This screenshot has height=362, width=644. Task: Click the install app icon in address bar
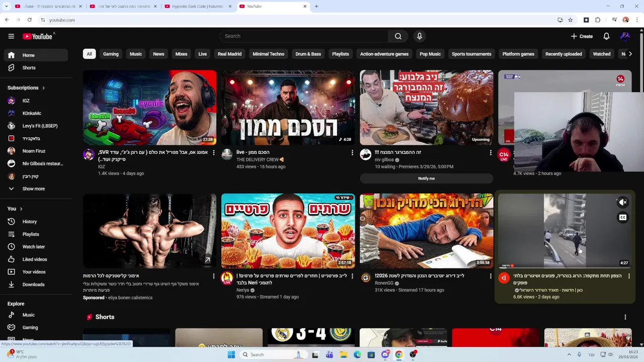coord(560,20)
